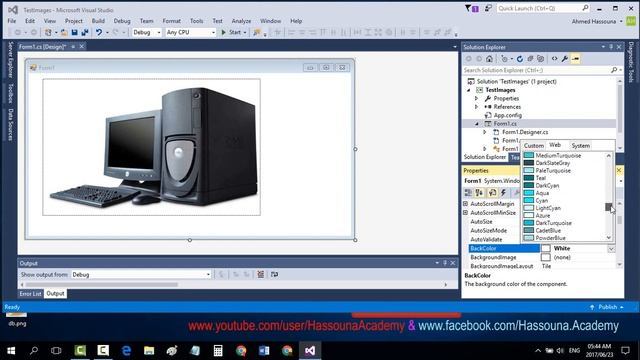The image size is (640, 360).
Task: Switch to the Custom color tab
Action: tap(533, 146)
